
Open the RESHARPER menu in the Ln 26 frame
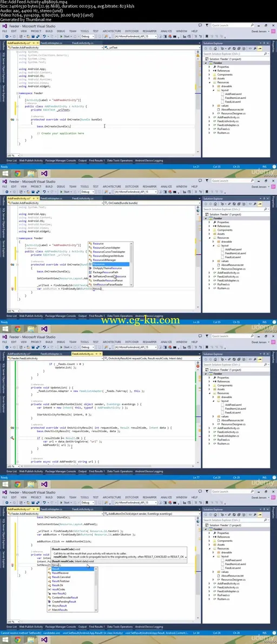pos(149,186)
